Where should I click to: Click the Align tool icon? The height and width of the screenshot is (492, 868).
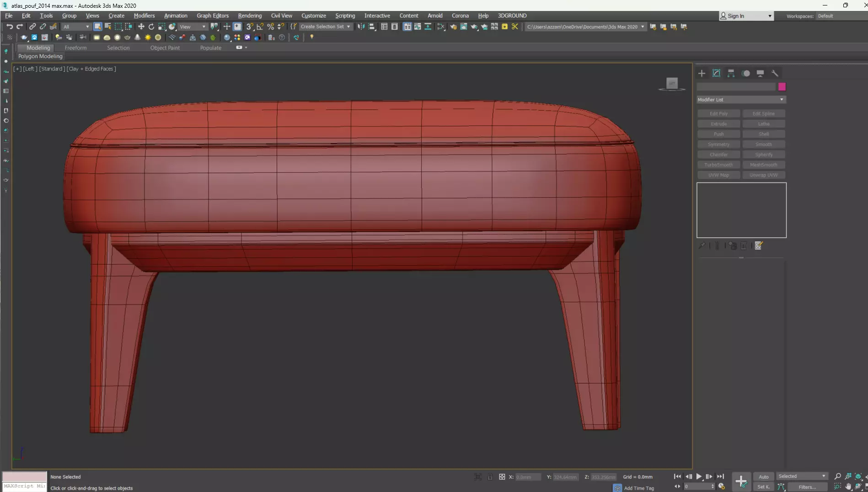pyautogui.click(x=372, y=27)
